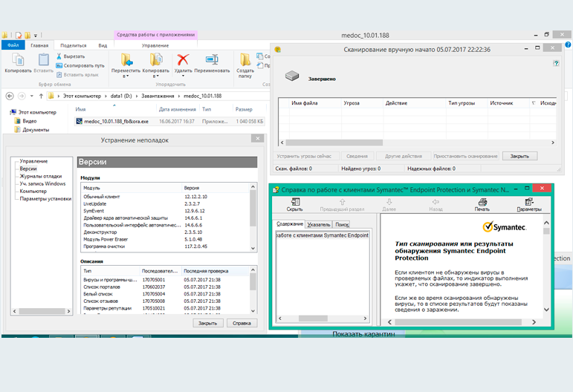Switch to Поделиться ribbon tab
Viewport: 573px width, 392px height.
point(73,45)
